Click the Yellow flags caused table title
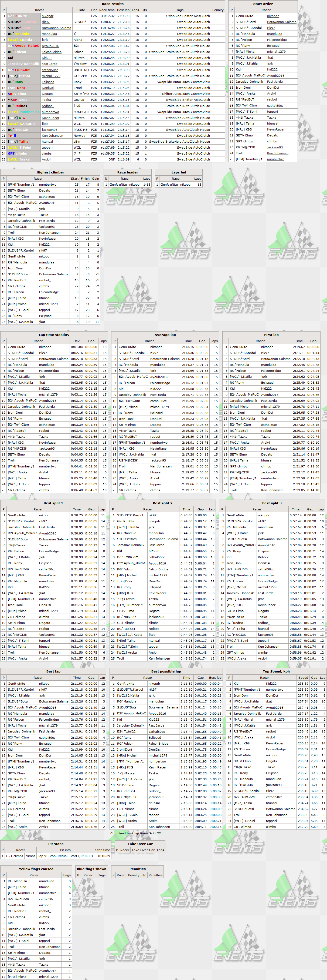Screen dimensions: 327x980 [x=36, y=869]
